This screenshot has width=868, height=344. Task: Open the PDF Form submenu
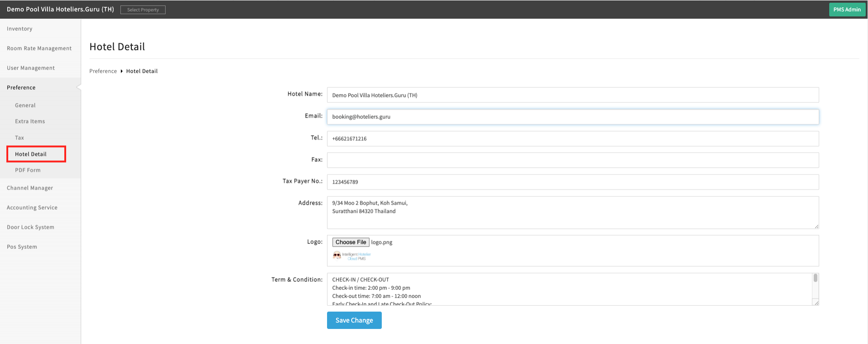28,170
